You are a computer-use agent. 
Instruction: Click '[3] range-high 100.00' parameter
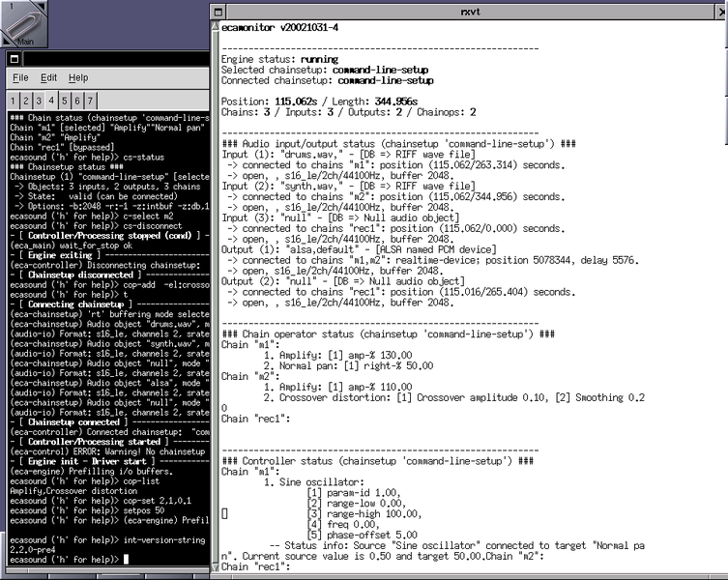(x=364, y=513)
